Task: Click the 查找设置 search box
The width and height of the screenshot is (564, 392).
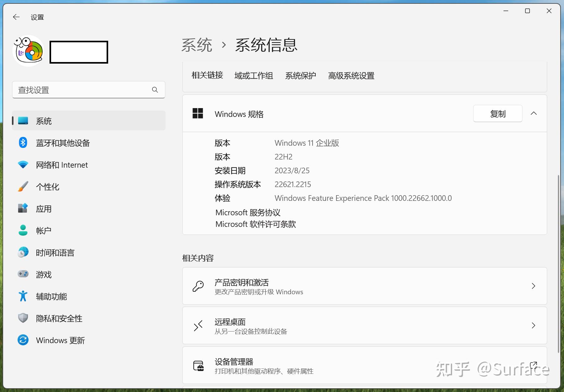Action: pos(89,90)
